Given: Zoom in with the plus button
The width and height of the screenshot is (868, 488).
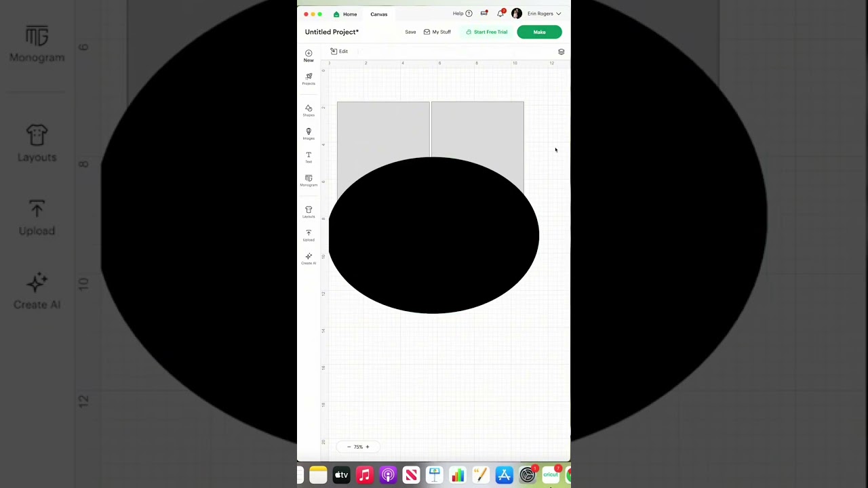Looking at the screenshot, I should 368,447.
